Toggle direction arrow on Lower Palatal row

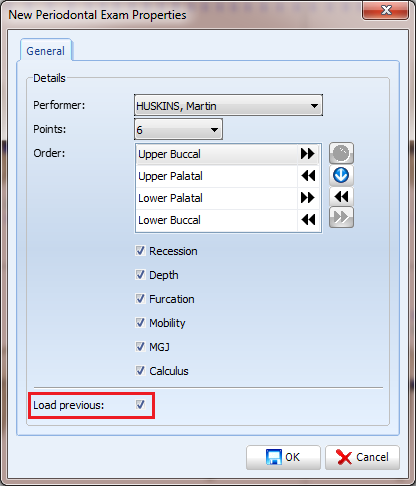[x=308, y=198]
